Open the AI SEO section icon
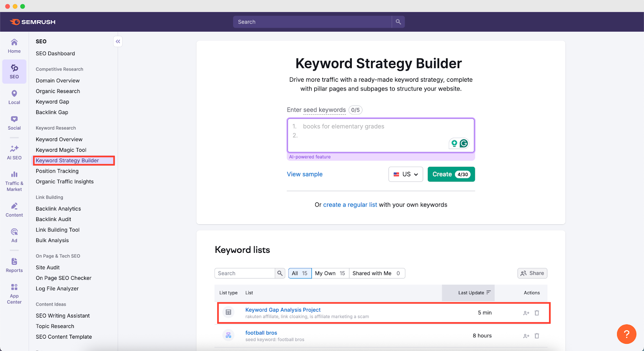 (14, 153)
